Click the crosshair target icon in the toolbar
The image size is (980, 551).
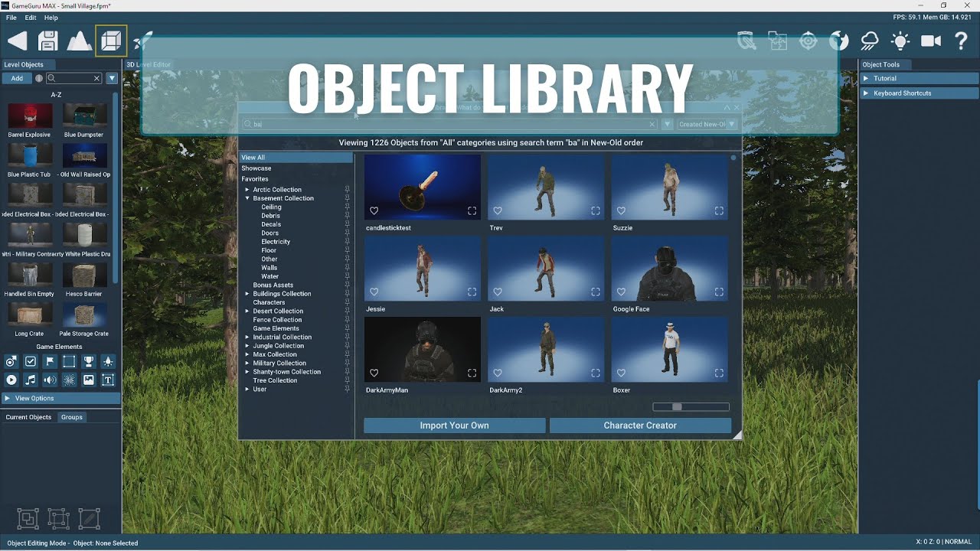click(808, 41)
